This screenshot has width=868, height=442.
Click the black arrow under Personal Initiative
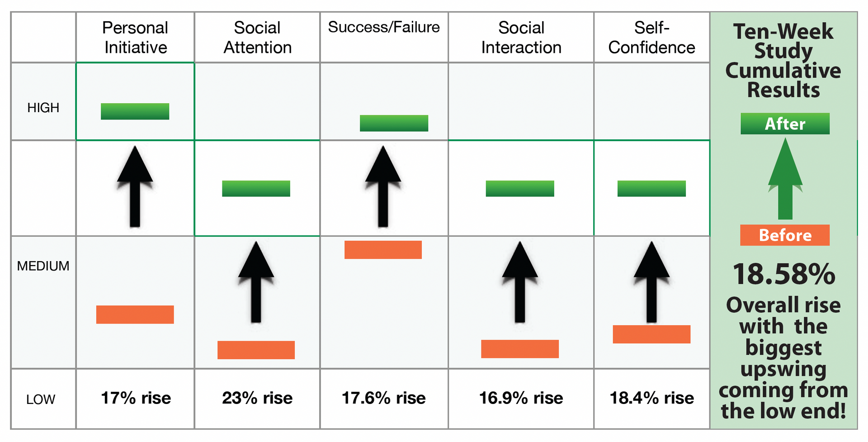click(x=135, y=186)
